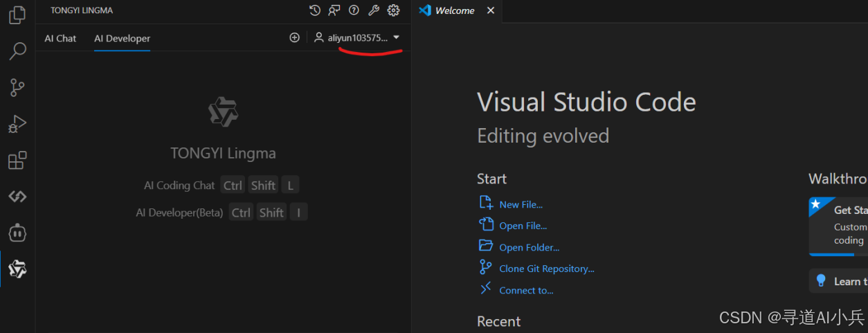The image size is (868, 333).
Task: Click the Connect to... link
Action: pyautogui.click(x=526, y=290)
